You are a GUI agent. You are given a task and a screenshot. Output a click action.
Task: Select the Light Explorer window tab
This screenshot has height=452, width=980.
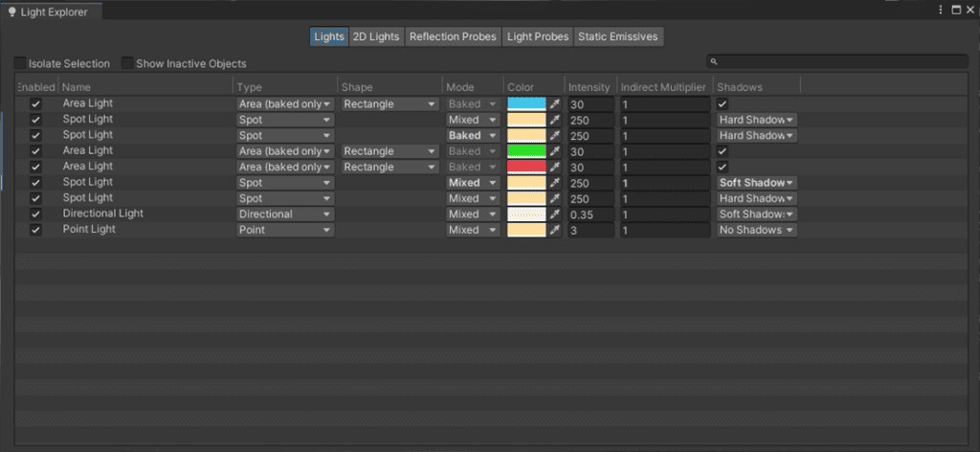tap(52, 11)
